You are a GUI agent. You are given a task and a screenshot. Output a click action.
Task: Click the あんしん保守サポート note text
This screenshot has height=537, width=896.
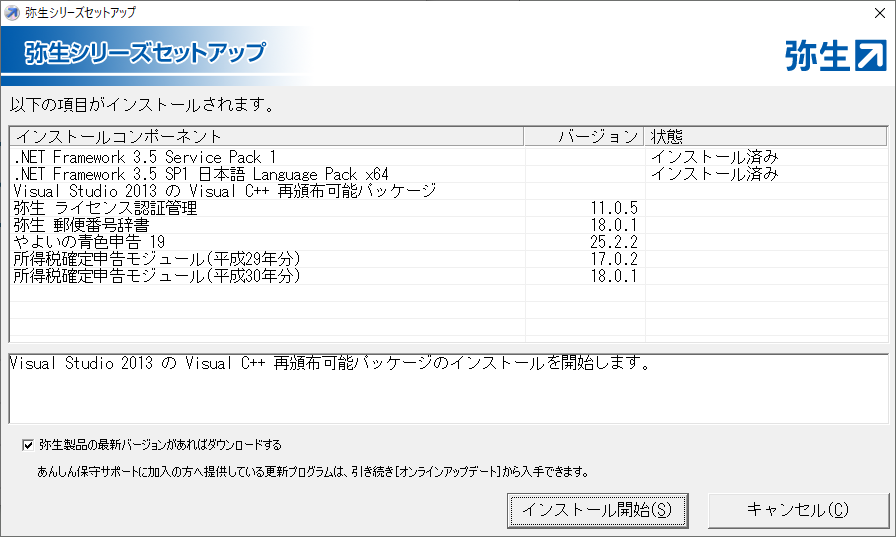click(313, 472)
